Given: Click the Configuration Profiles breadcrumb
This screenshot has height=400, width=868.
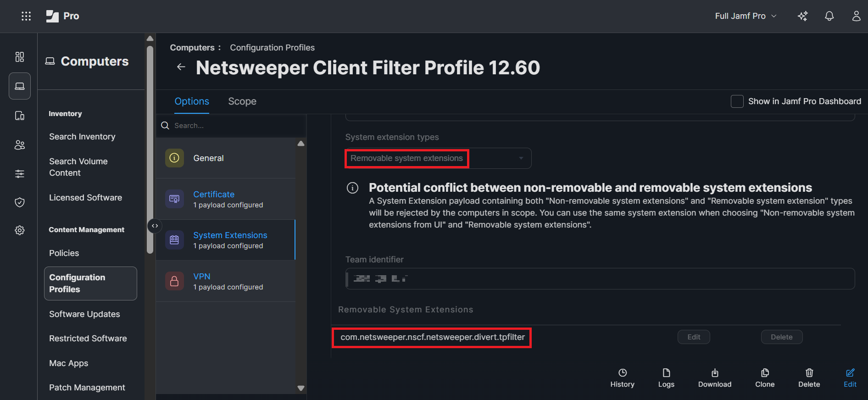Looking at the screenshot, I should point(272,48).
